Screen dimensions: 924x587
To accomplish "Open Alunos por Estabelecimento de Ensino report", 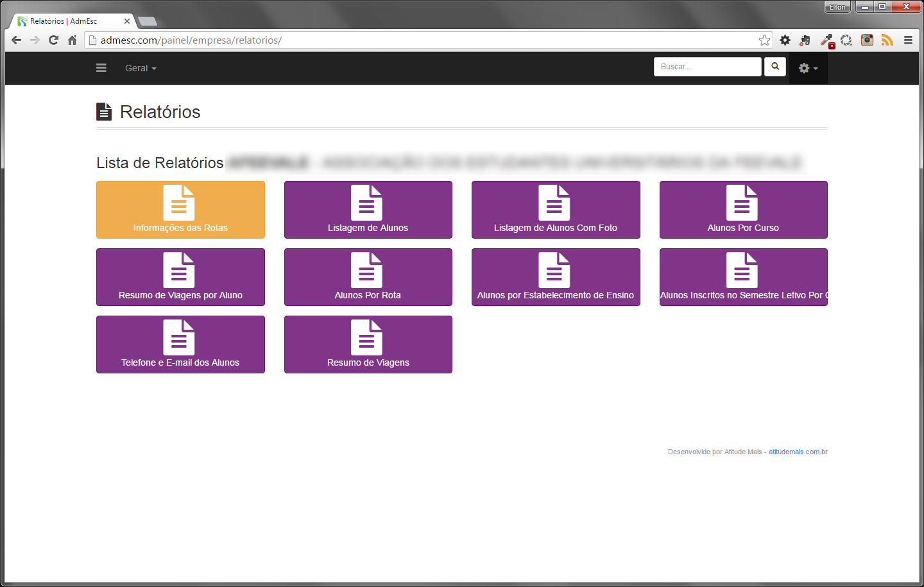I will (x=556, y=277).
